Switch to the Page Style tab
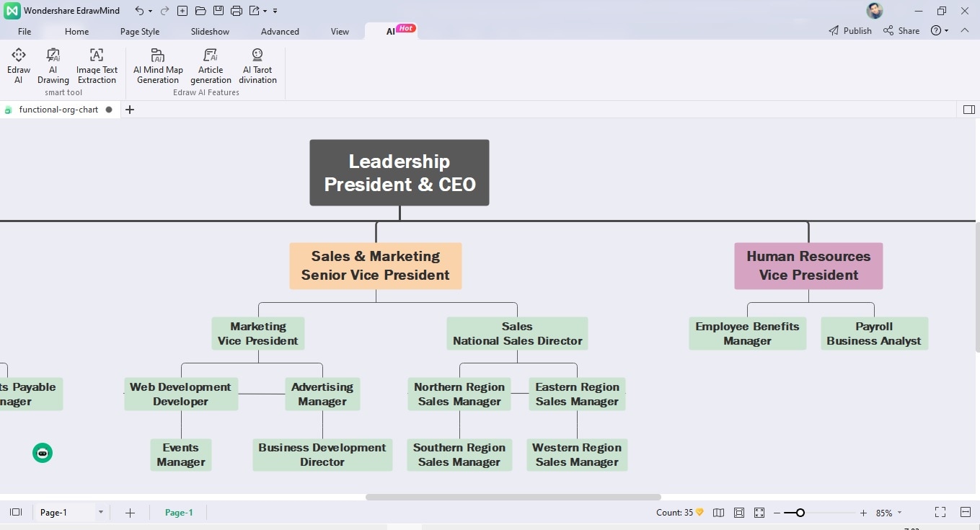This screenshot has height=530, width=980. [x=140, y=31]
